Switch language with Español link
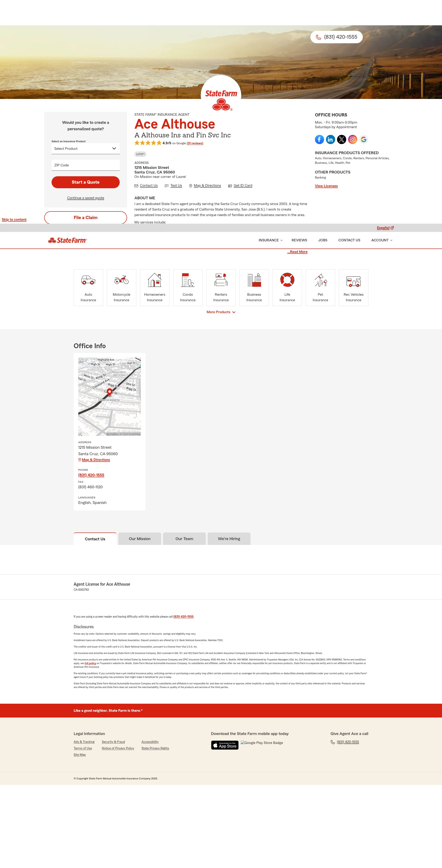The width and height of the screenshot is (442, 868). [385, 228]
